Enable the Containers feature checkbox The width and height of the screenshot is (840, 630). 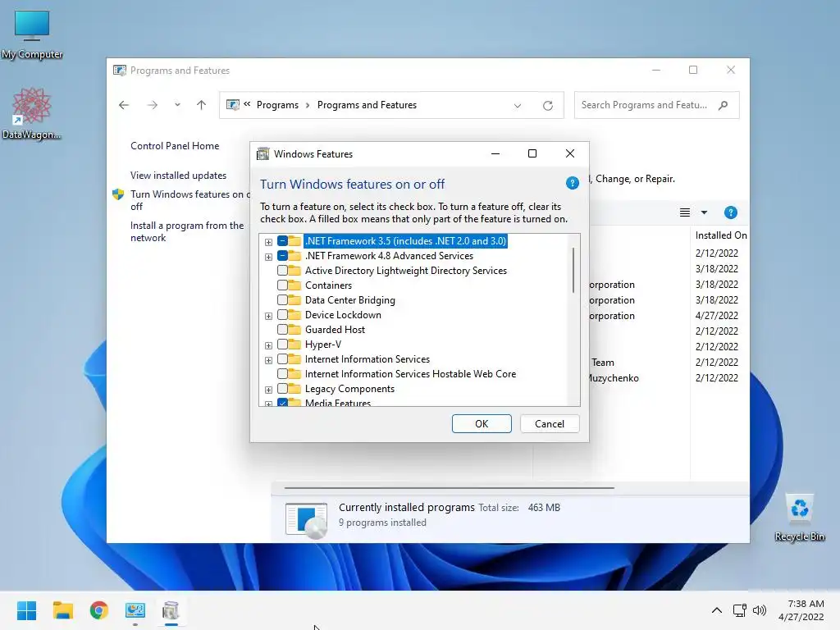point(282,285)
